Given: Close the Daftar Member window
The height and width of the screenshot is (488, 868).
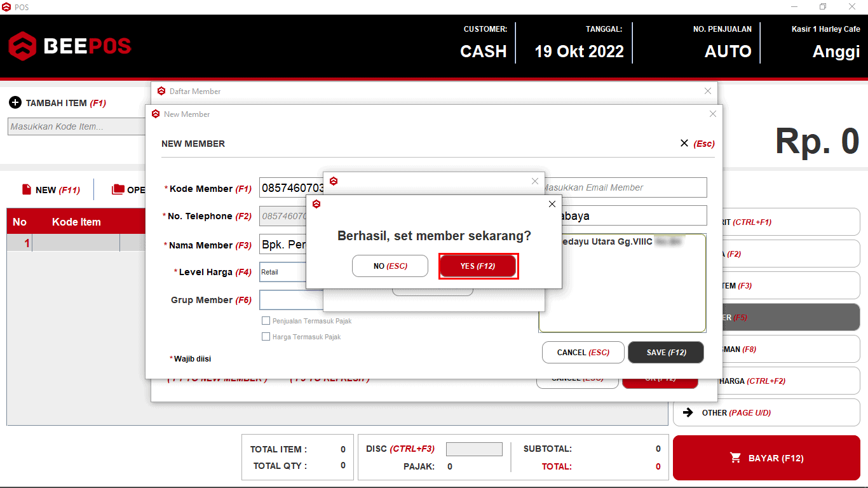Looking at the screenshot, I should tap(708, 91).
